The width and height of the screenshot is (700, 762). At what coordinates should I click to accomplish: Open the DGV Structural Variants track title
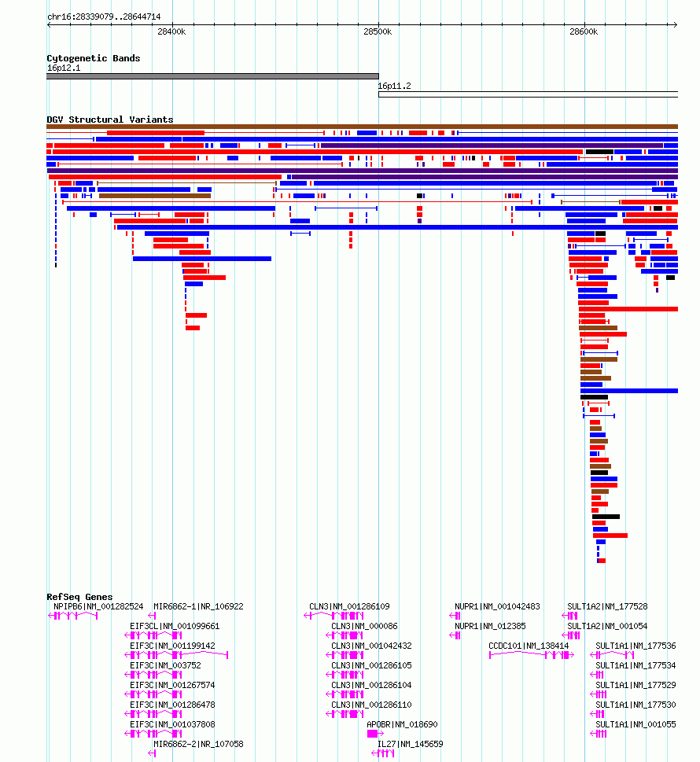point(110,120)
